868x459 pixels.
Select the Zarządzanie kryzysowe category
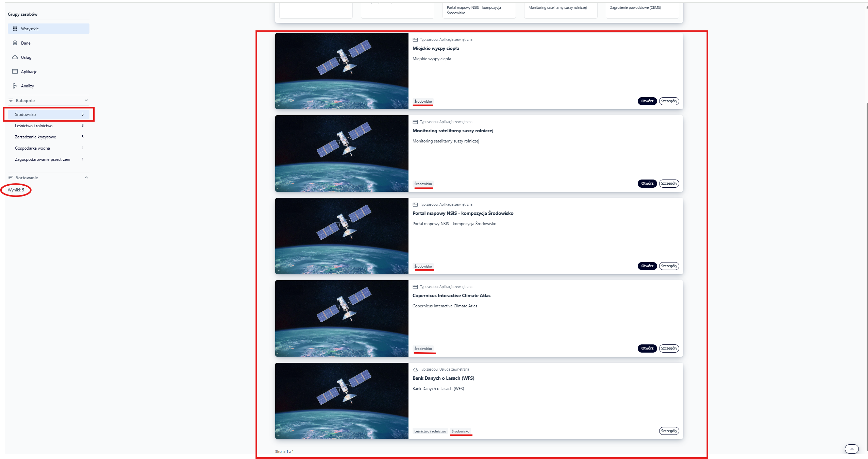(35, 137)
